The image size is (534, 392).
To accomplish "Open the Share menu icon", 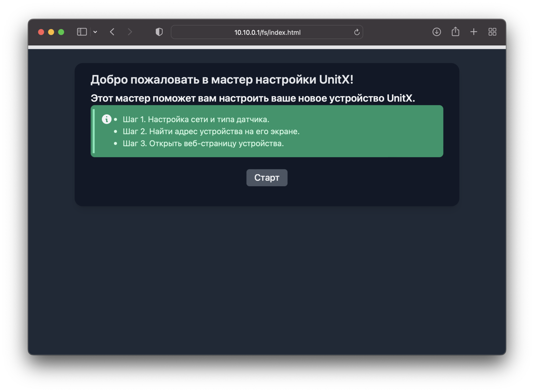I will click(x=455, y=32).
